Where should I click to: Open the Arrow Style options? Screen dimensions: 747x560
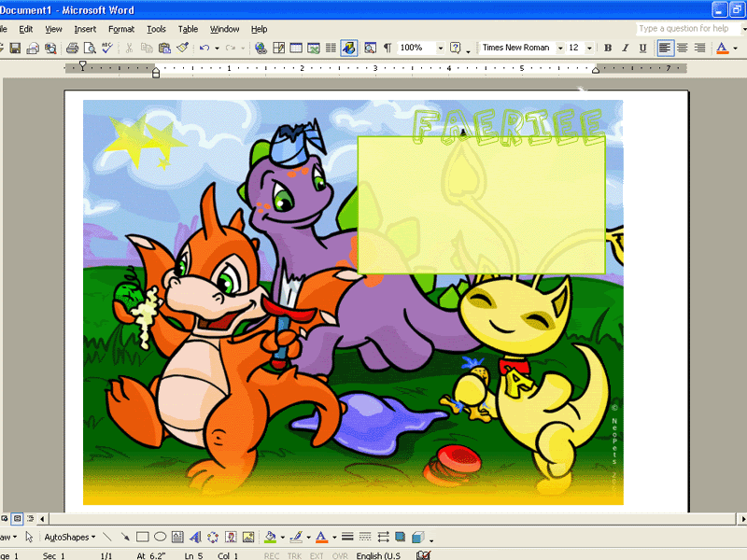coord(383,538)
